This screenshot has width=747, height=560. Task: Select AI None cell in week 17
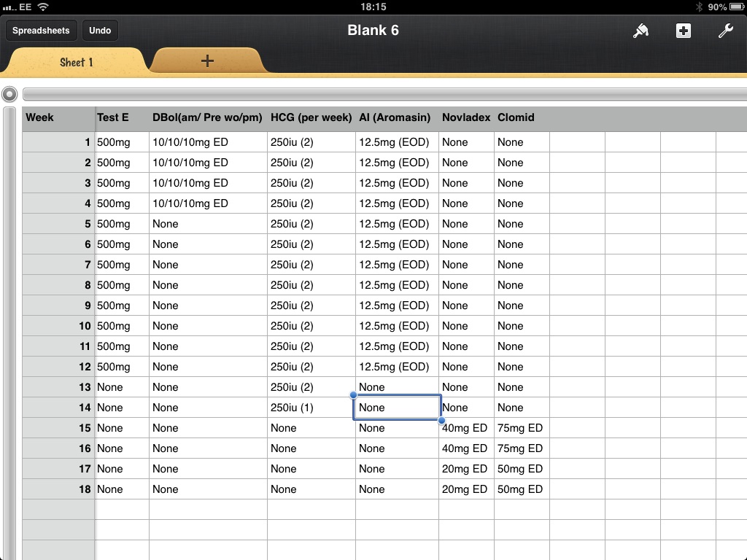(x=398, y=469)
